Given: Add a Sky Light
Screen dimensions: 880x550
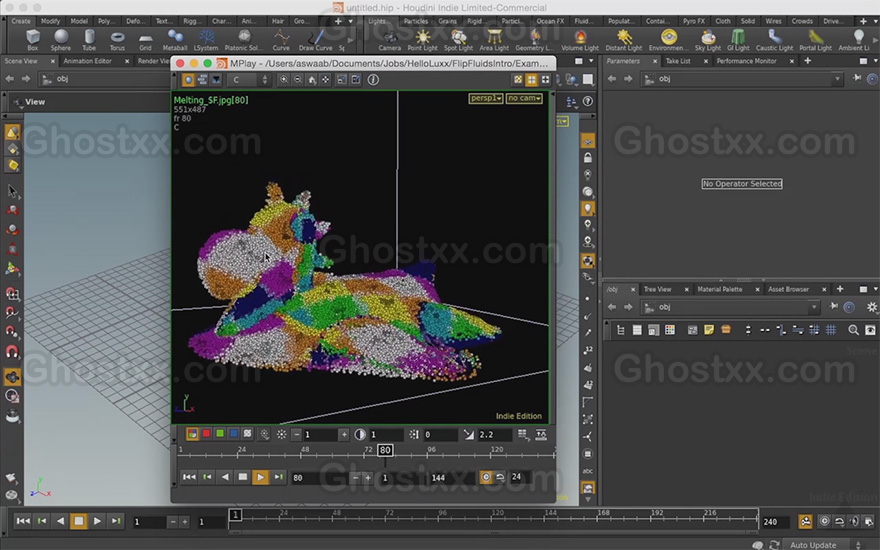Looking at the screenshot, I should [708, 39].
